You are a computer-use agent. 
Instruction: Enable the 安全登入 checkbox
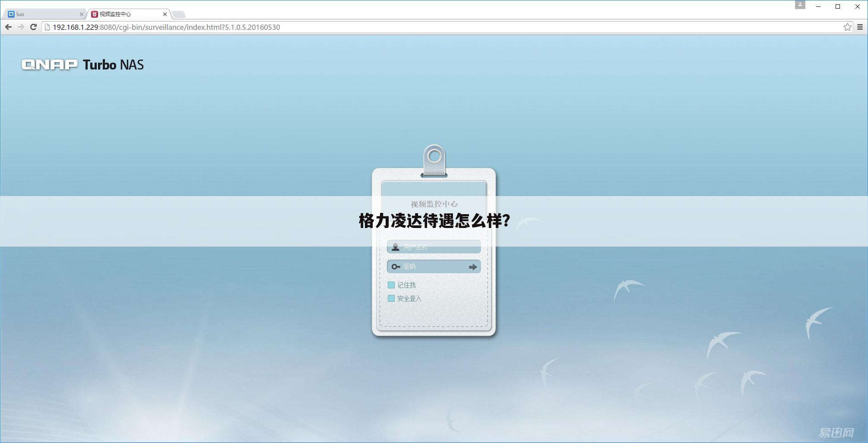(x=391, y=298)
